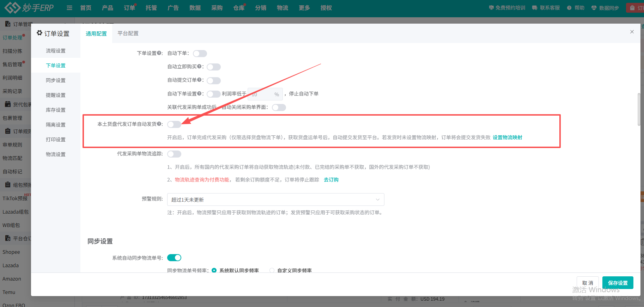Click the 免费预约培训 icon in the header
This screenshot has height=307, width=644.
pos(491,8)
